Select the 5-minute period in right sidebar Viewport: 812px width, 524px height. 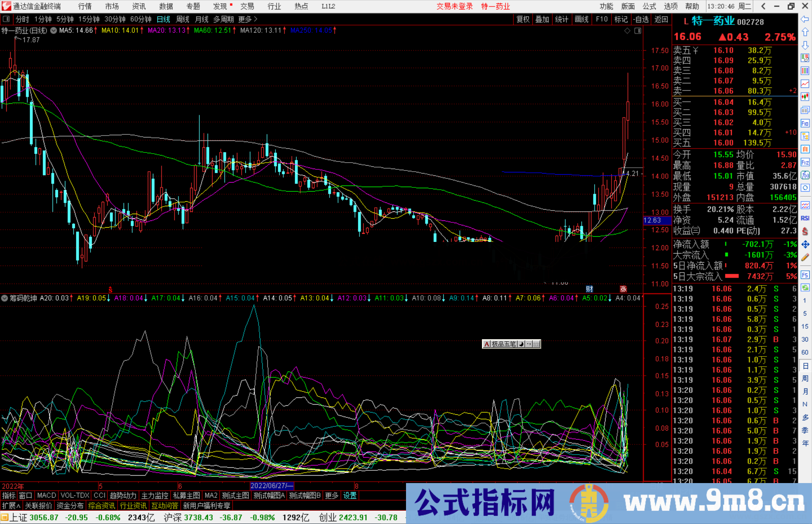click(804, 313)
